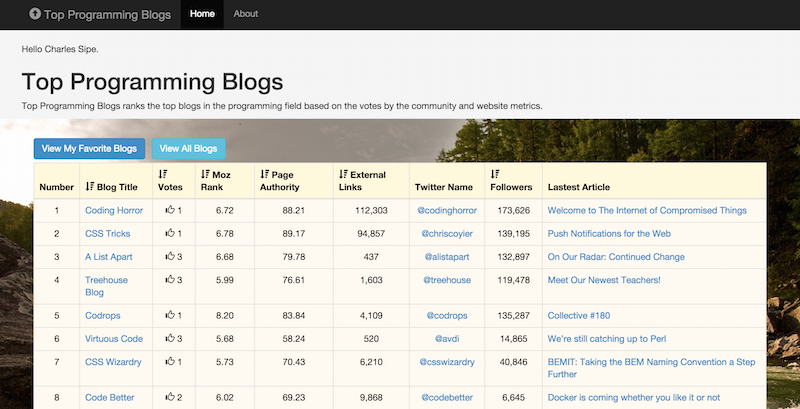Read Docker is coming whether you like it

[634, 397]
